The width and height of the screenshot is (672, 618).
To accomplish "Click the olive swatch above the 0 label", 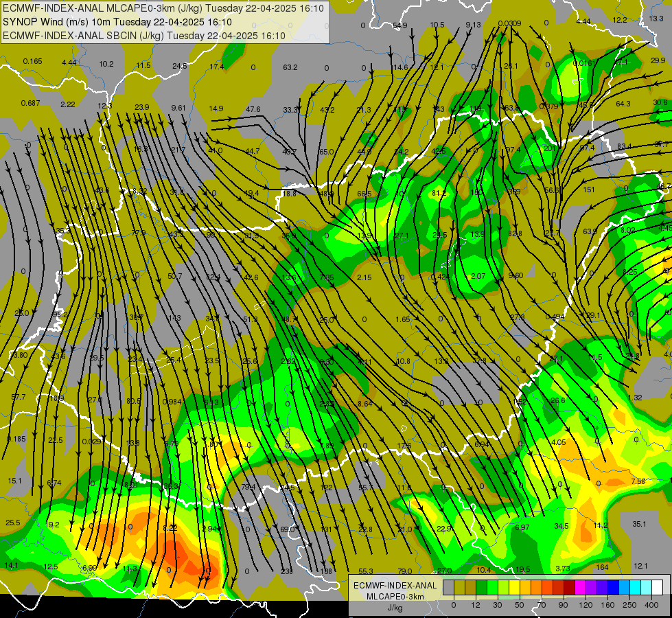I will click(x=460, y=587).
